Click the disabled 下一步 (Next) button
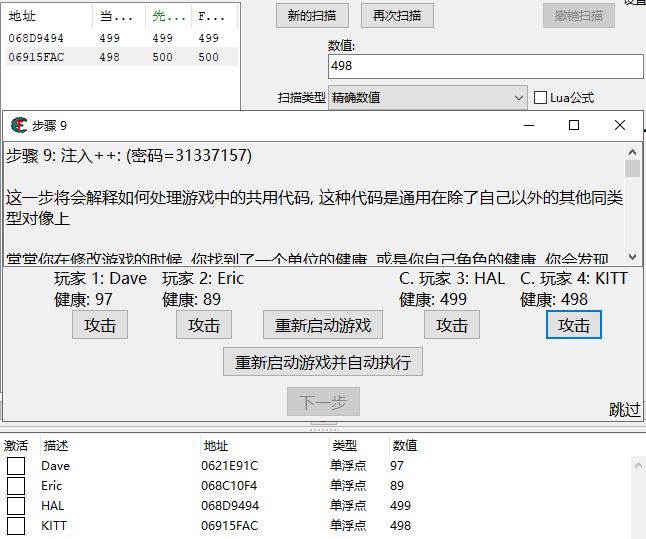Viewport: 646px width, 539px height. coord(323,401)
